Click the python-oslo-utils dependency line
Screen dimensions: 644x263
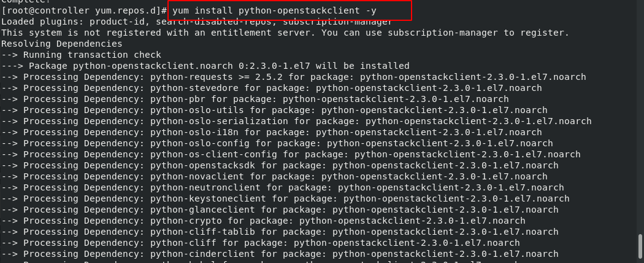coord(274,111)
